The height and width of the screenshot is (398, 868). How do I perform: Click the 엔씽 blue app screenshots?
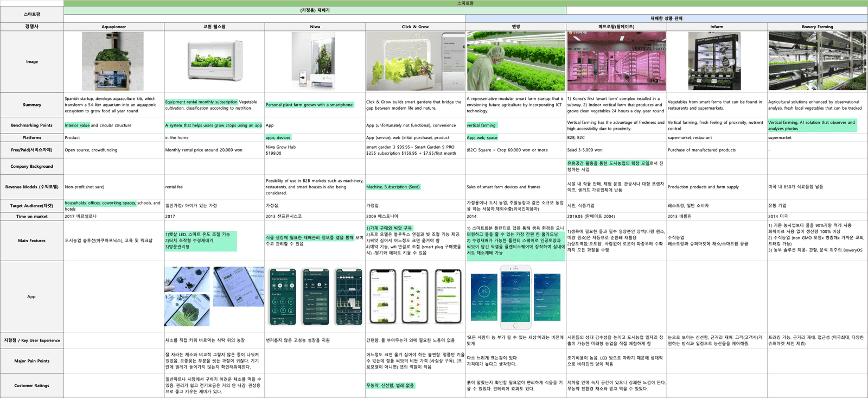515,298
